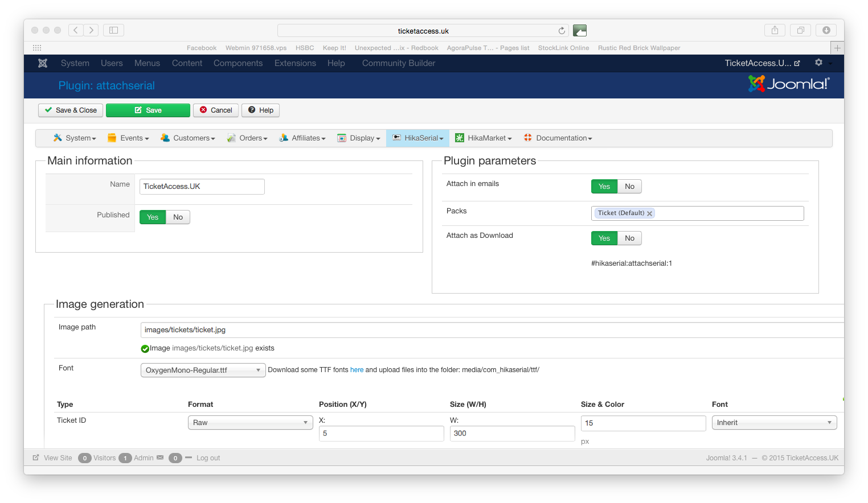This screenshot has width=868, height=503.
Task: Click the Image path input field
Action: [x=492, y=330]
